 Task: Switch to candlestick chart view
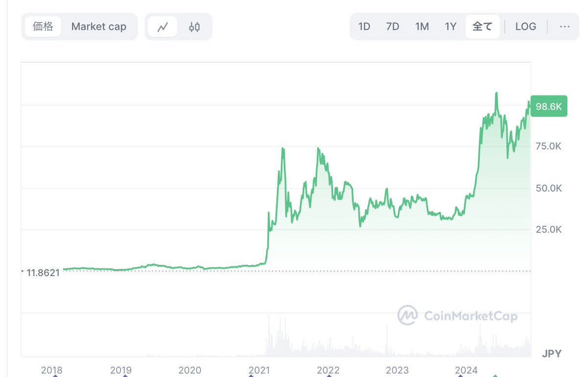point(194,27)
